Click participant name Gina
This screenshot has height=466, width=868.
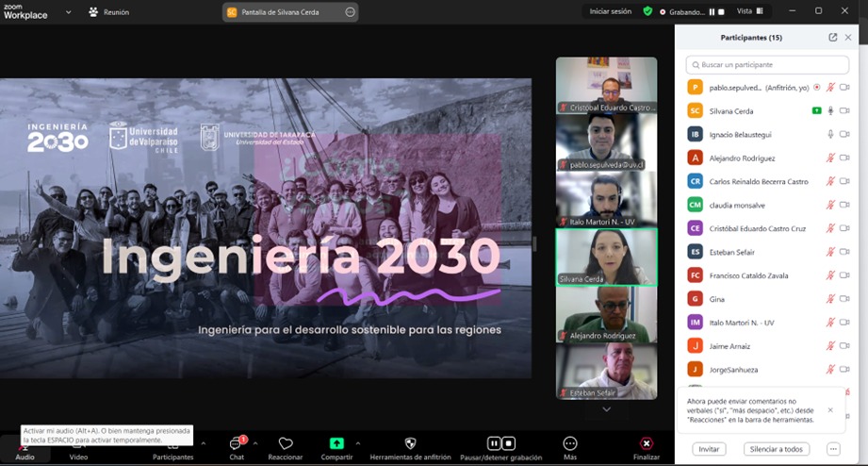click(x=717, y=299)
